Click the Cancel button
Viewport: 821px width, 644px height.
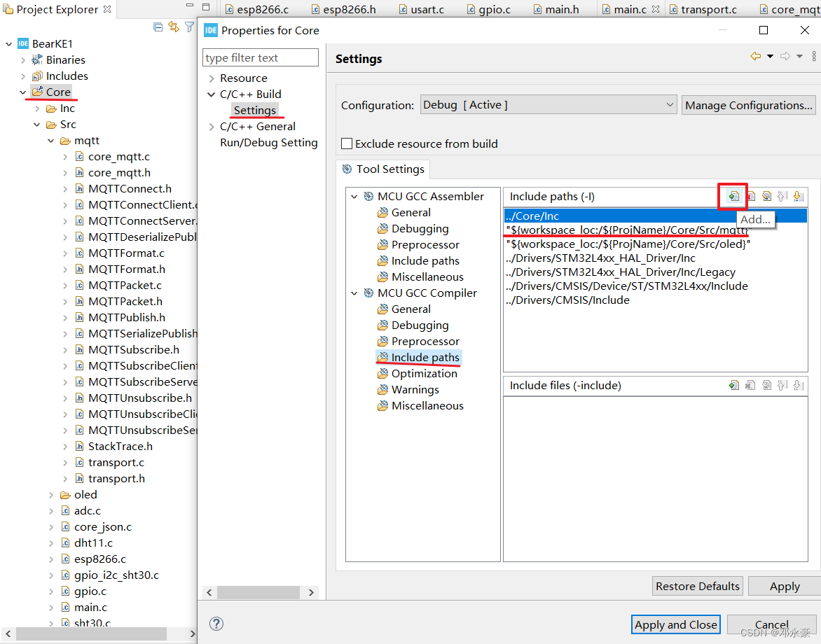(x=772, y=624)
